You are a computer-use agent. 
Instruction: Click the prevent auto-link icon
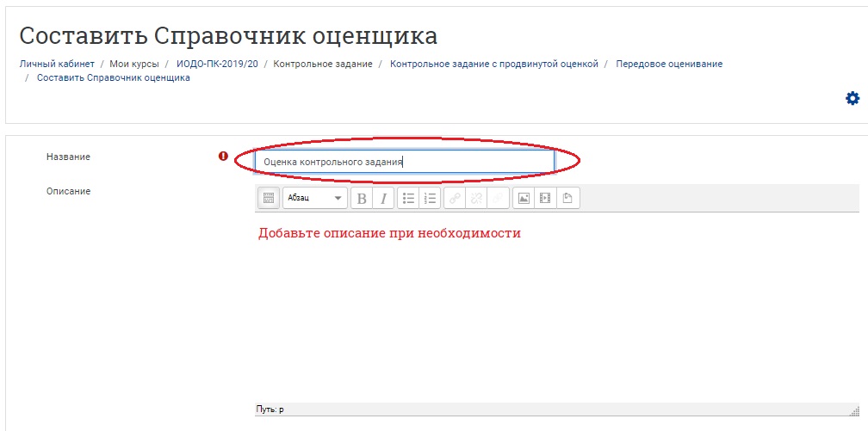click(x=498, y=198)
